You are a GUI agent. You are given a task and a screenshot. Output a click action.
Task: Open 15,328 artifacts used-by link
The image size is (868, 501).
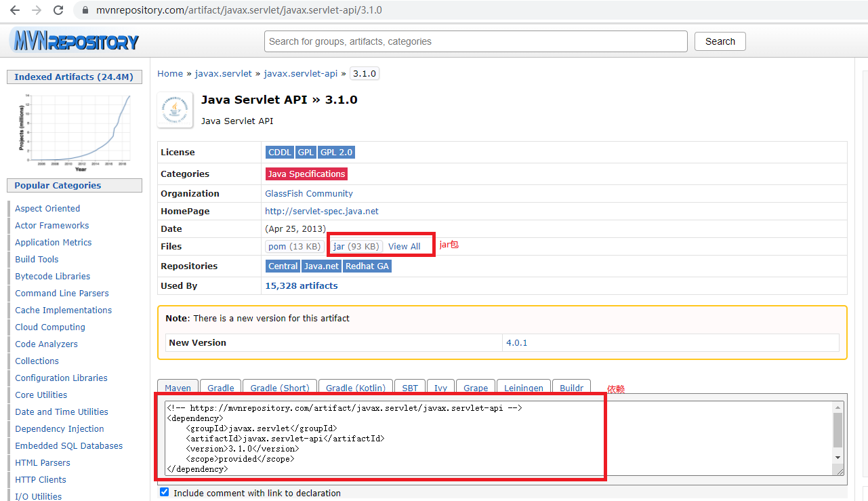(302, 285)
